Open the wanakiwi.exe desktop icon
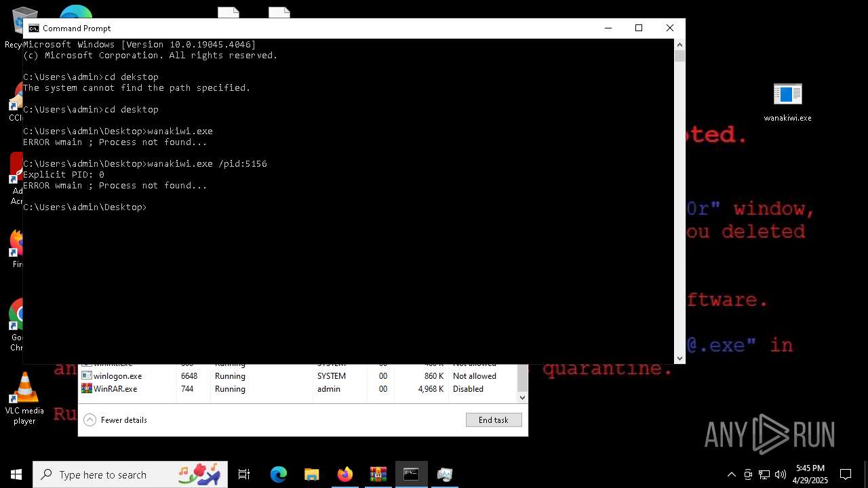Viewport: 868px width, 488px height. (787, 102)
